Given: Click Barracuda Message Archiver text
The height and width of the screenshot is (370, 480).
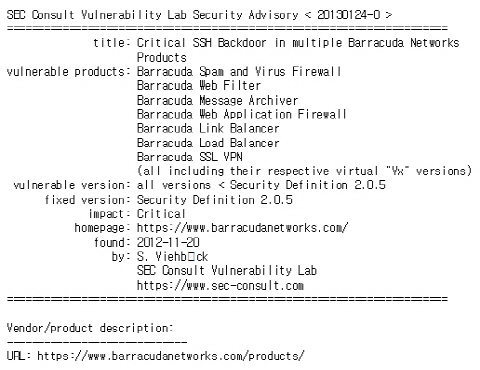Looking at the screenshot, I should point(217,100).
